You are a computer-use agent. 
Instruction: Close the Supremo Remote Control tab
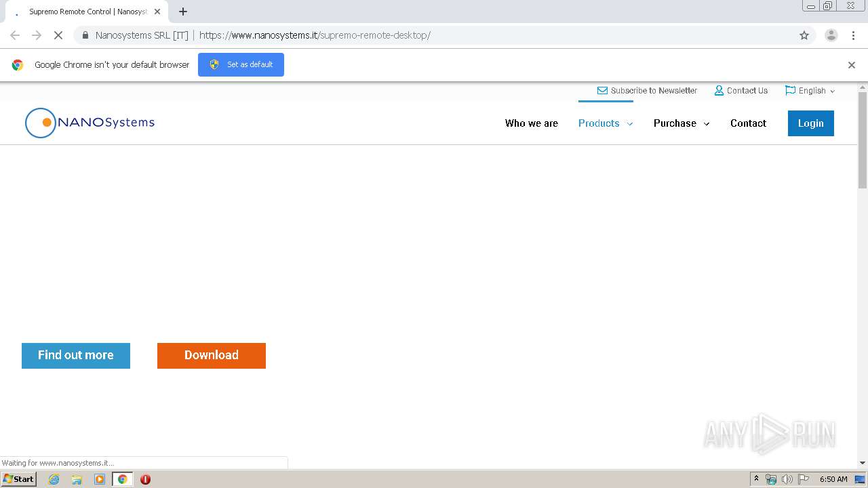click(x=157, y=12)
